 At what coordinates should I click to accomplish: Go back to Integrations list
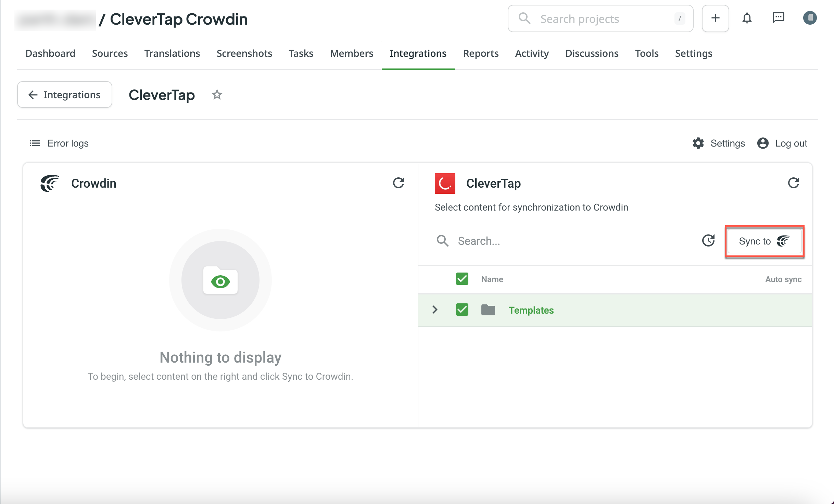coord(65,94)
